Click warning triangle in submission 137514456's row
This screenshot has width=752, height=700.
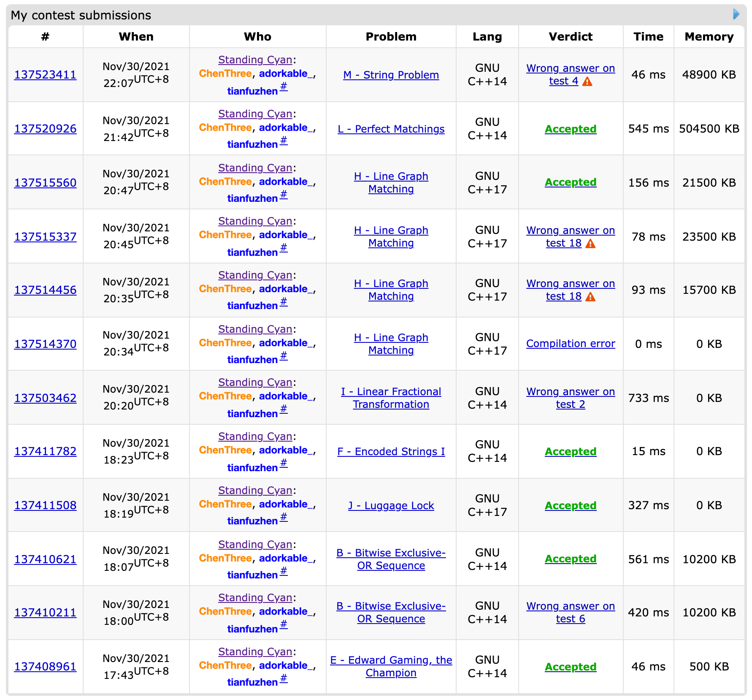click(x=590, y=297)
